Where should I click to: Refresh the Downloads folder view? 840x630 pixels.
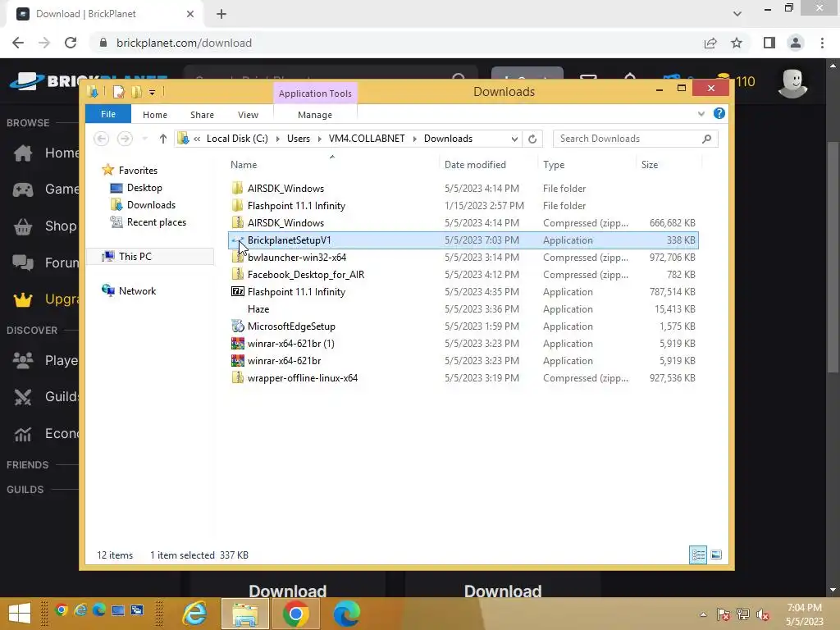tap(532, 139)
